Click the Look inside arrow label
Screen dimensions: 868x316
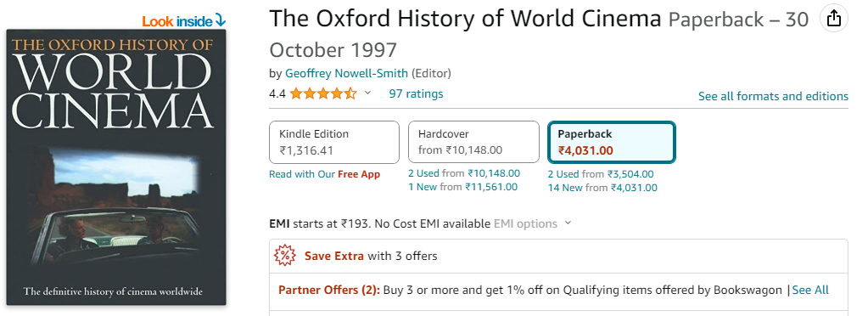click(184, 21)
